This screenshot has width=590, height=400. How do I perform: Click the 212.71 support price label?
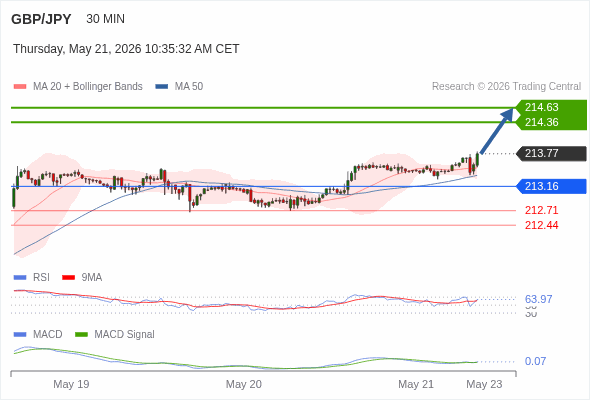541,210
